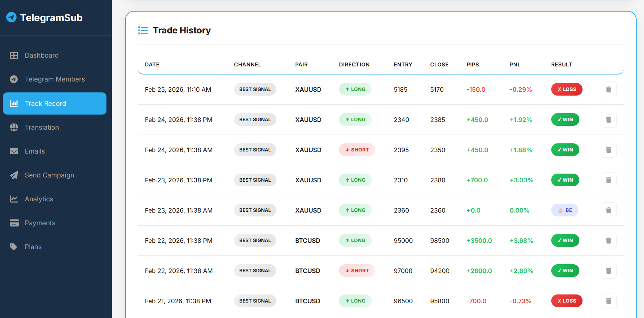Select the Dashboard icon in the sidebar
This screenshot has height=318, width=644.
[x=14, y=55]
